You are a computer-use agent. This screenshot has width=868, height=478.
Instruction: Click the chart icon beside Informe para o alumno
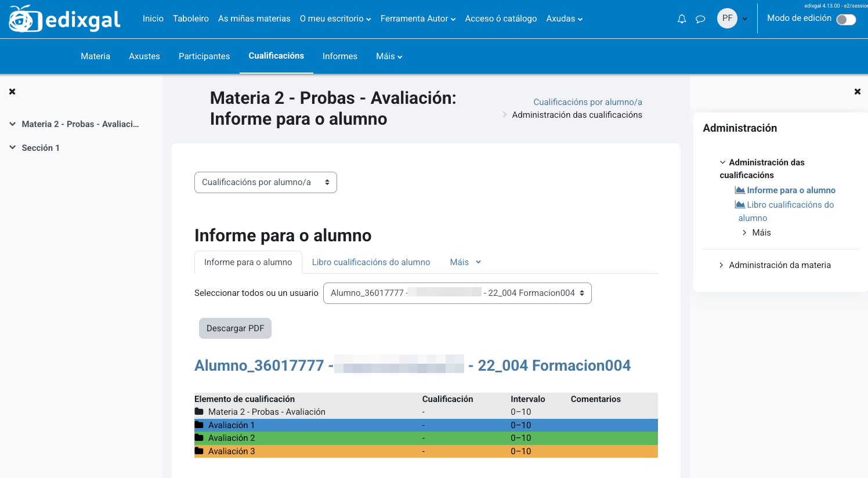[739, 190]
